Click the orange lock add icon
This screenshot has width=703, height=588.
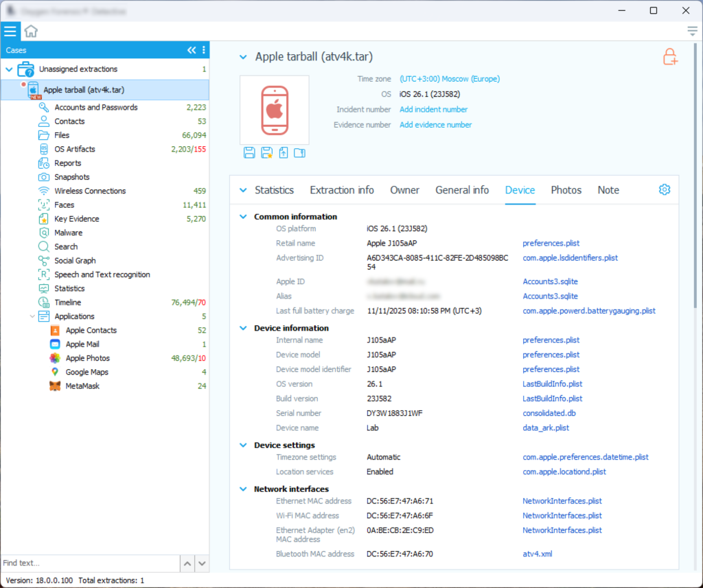click(x=670, y=57)
